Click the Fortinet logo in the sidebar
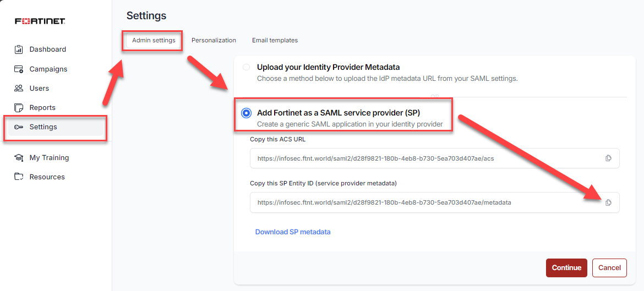 [40, 21]
